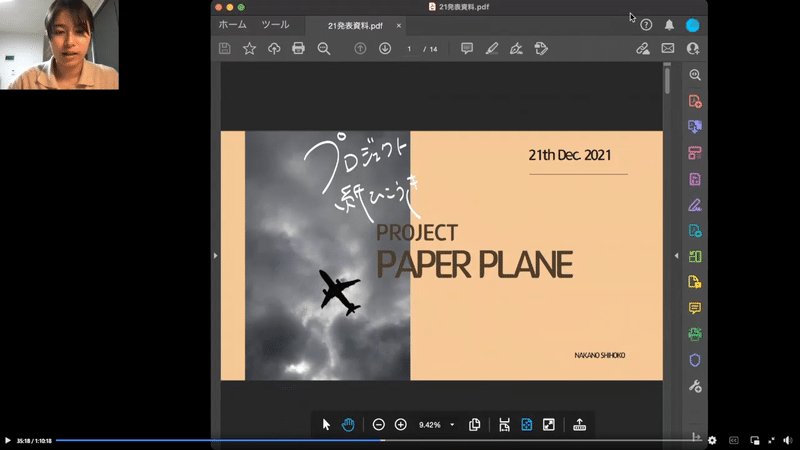Open the yellow comment tool in sidebar
800x450 pixels.
[x=695, y=308]
